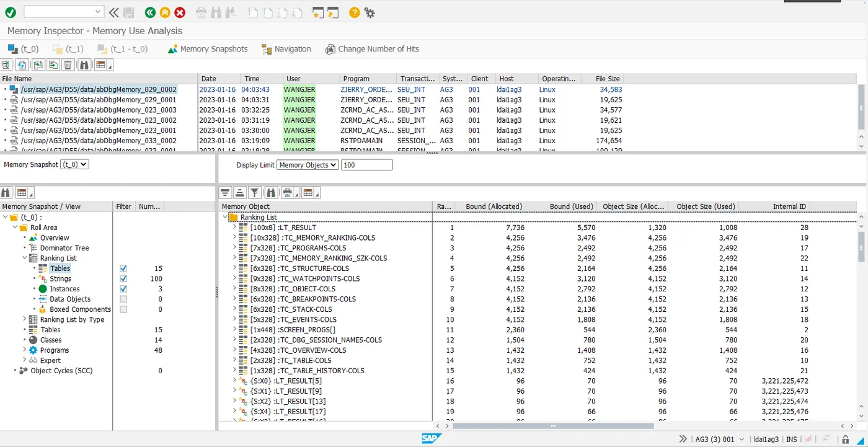
Task: Click the Filter funnel icon in ranking toolbar
Action: (x=255, y=193)
